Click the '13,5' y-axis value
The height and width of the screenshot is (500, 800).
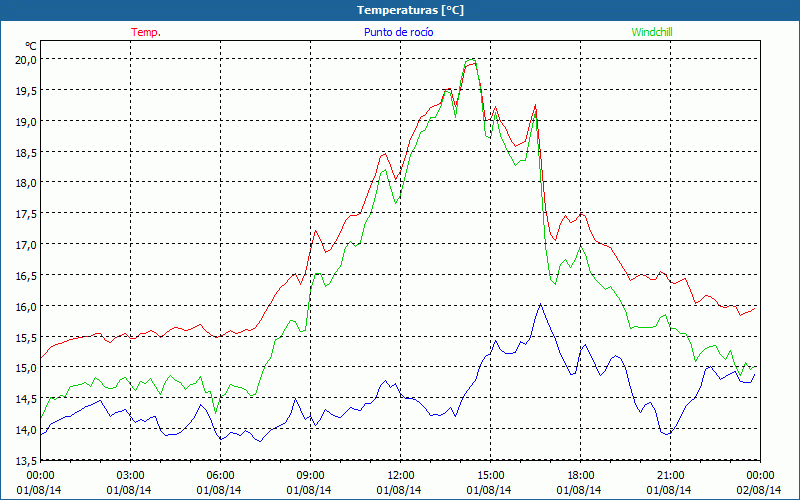coord(27,461)
